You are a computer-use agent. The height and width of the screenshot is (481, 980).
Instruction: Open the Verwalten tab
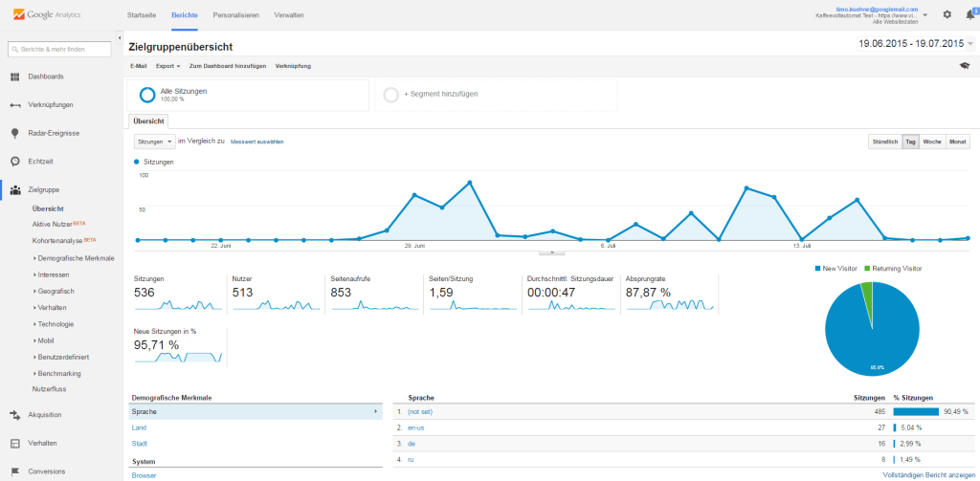[x=289, y=15]
